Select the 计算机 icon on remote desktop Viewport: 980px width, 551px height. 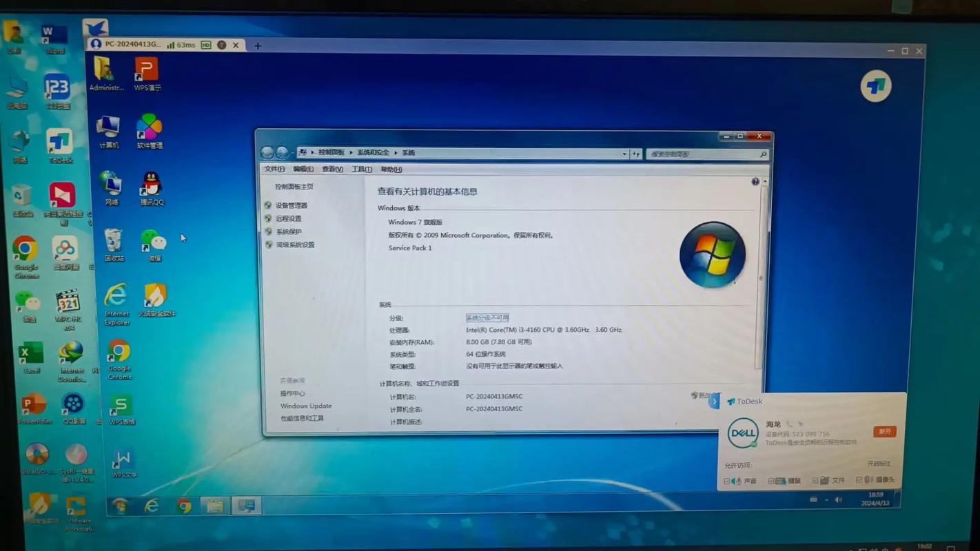(108, 132)
